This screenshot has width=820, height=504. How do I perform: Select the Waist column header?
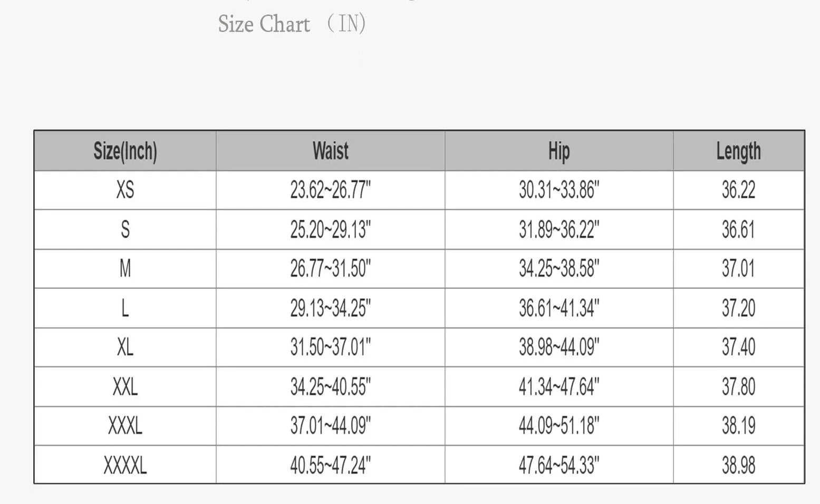tap(331, 151)
